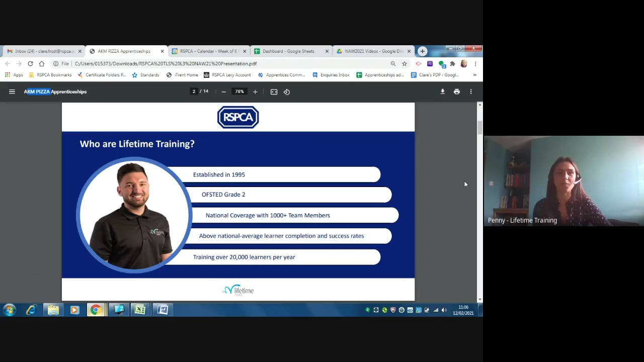This screenshot has height=362, width=644.
Task: Click the Windows Start button
Action: point(9,310)
